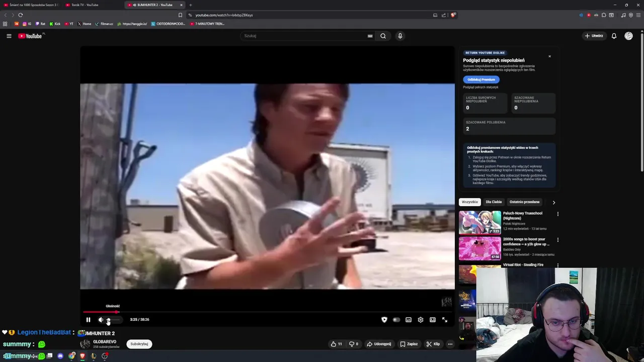Open the account avatar menu
Image resolution: width=644 pixels, height=362 pixels.
[x=628, y=36]
